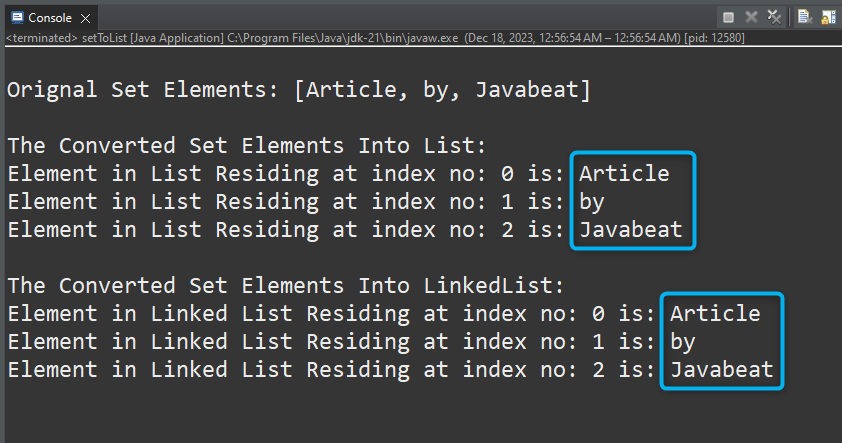Click the terminated setToList launch status line

click(375, 38)
